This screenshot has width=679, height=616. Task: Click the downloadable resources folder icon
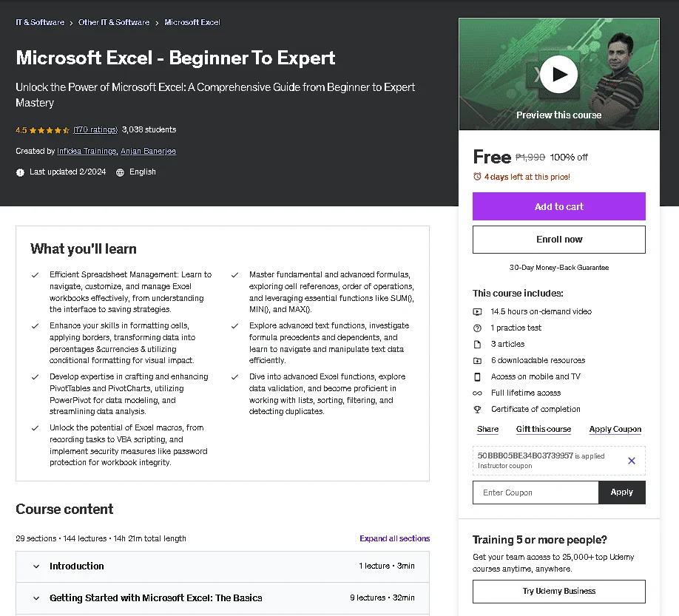[x=477, y=361]
